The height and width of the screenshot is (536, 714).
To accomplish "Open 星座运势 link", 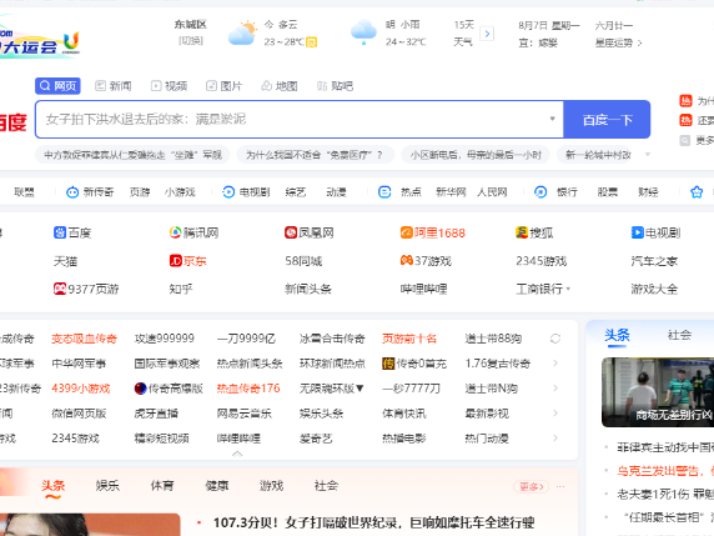I will pos(618,43).
